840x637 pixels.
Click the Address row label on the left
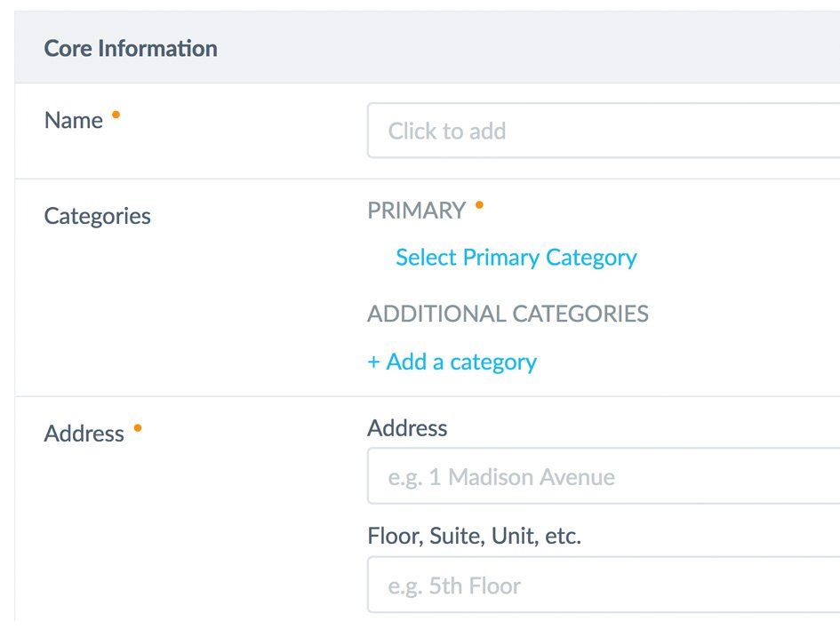tap(84, 434)
